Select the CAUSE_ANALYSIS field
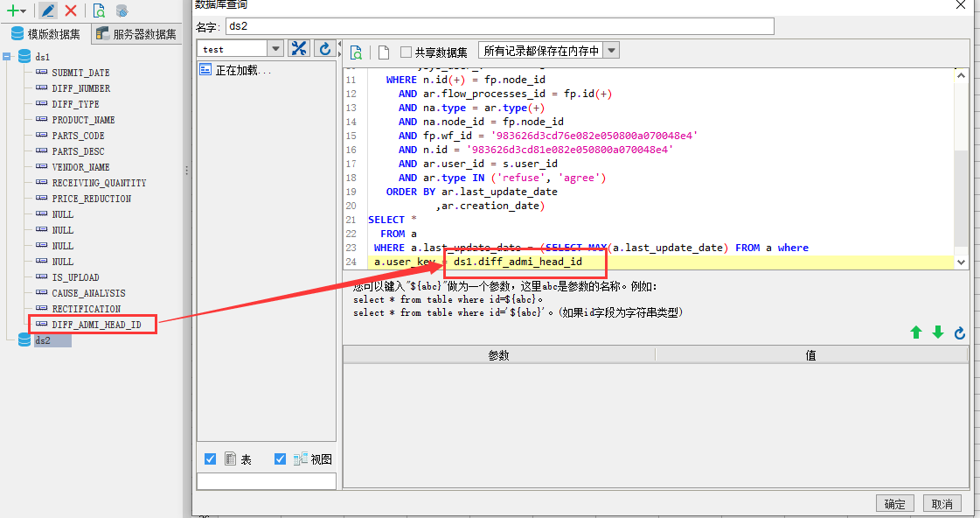 pyautogui.click(x=89, y=293)
